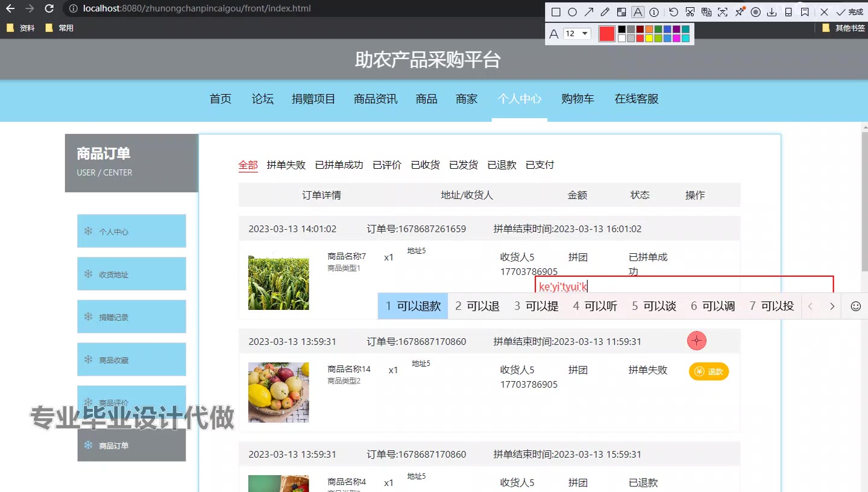Open 商品资讯 in the navigation bar
The width and height of the screenshot is (868, 492).
tap(376, 99)
